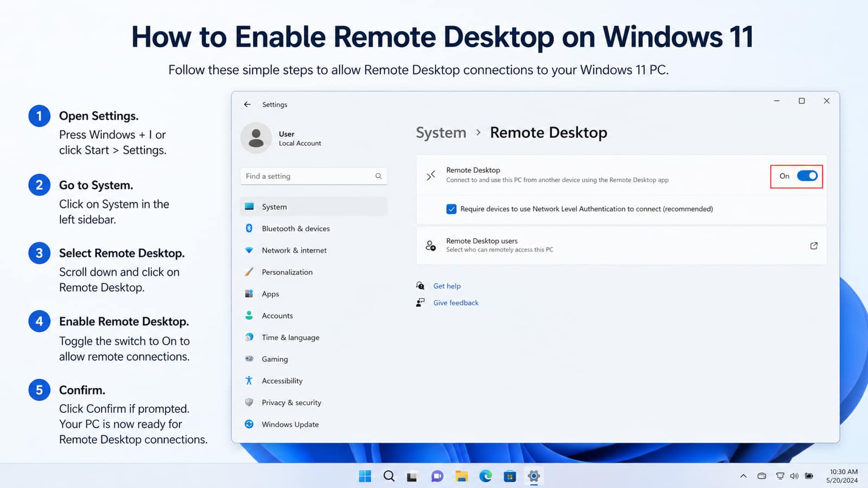The image size is (868, 488).
Task: Open Accounts settings
Action: click(314, 315)
